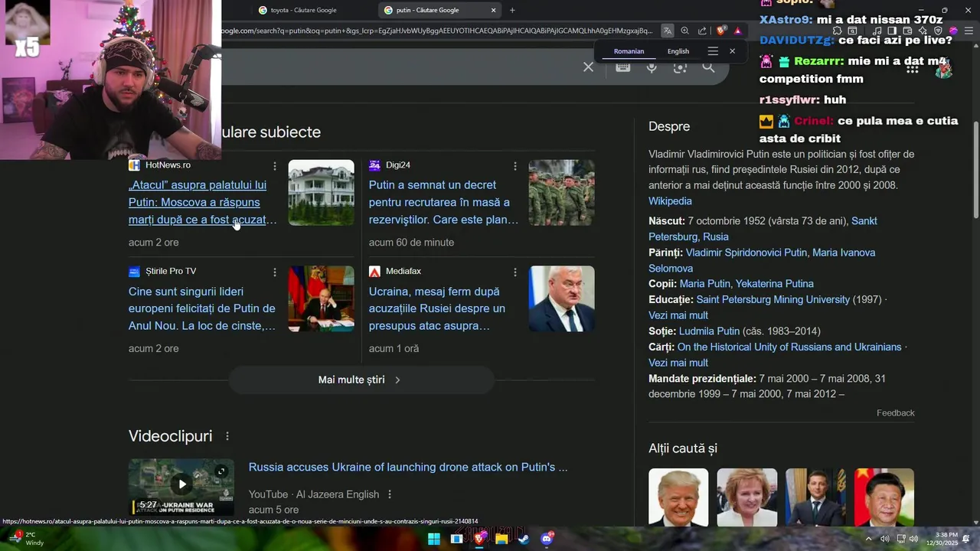Start voice search with microphone icon

(652, 67)
